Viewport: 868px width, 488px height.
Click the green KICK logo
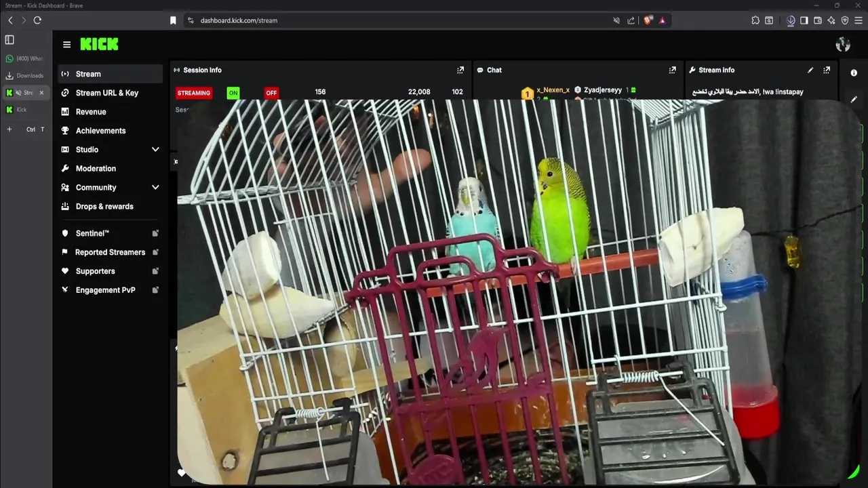point(99,44)
